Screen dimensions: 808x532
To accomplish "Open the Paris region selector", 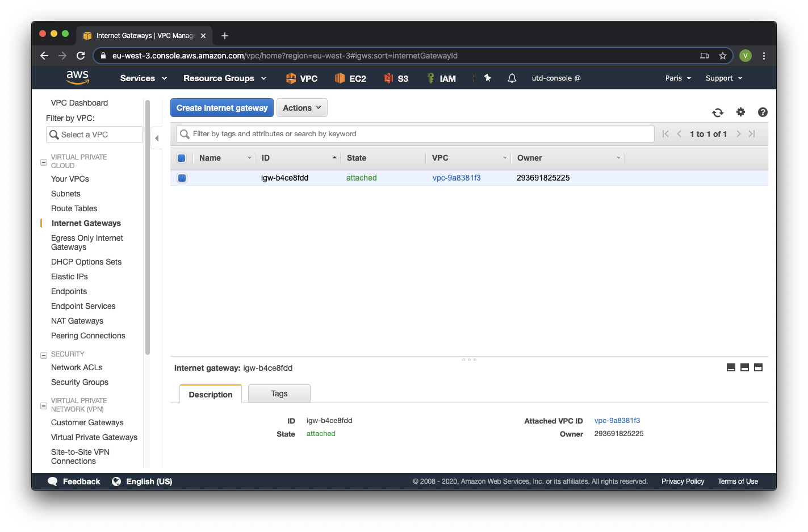I will click(x=678, y=78).
